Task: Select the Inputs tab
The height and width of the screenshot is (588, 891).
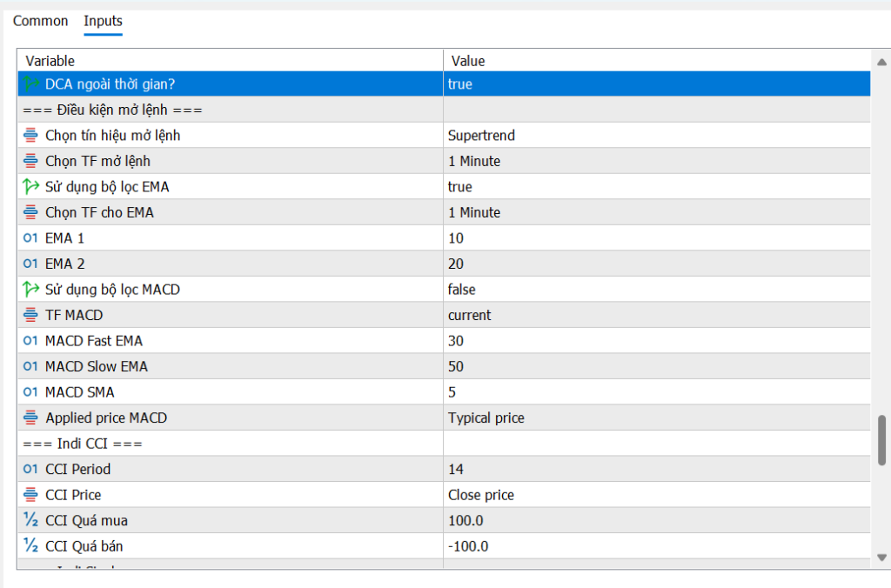Action: point(103,21)
